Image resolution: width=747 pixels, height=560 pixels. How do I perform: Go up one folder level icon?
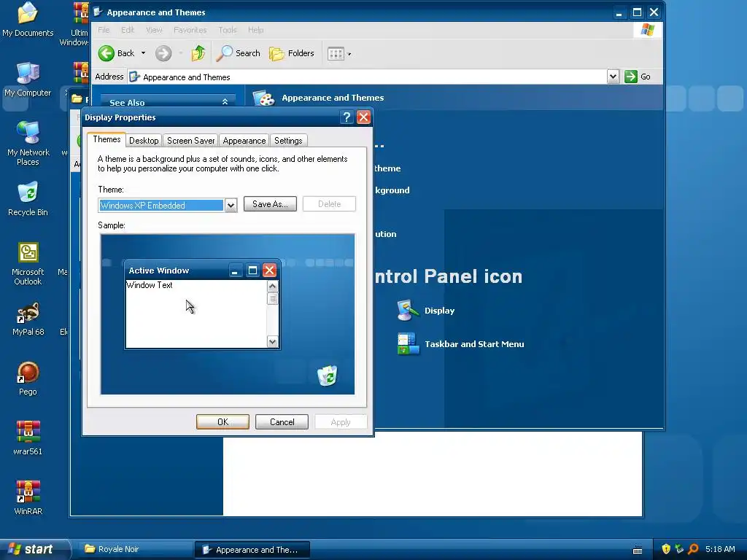pos(198,53)
